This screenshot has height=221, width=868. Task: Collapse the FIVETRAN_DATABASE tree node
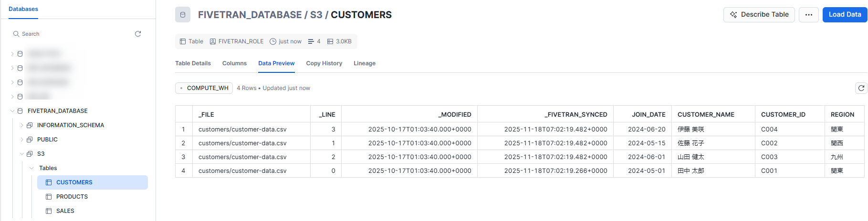click(x=12, y=111)
